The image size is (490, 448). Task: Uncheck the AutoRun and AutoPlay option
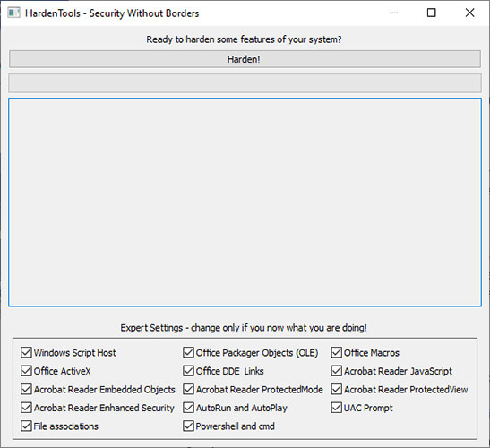click(188, 408)
